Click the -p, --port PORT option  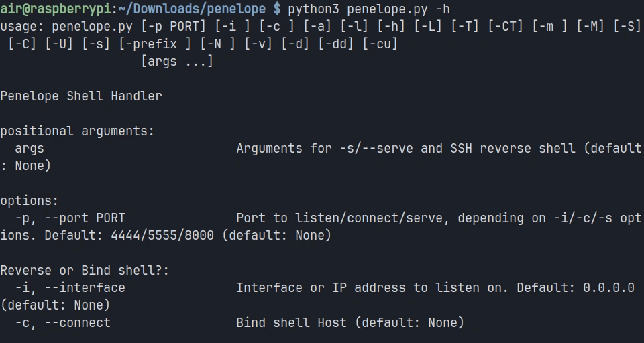click(70, 218)
